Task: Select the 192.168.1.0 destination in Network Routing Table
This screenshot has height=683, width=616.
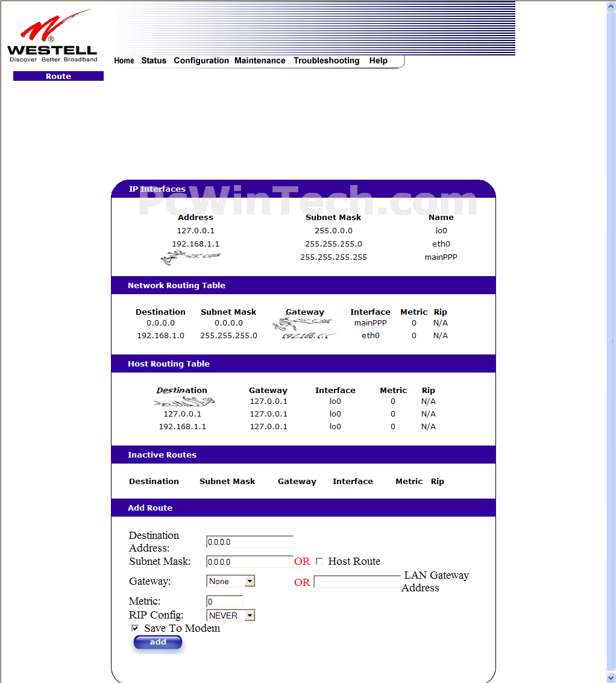Action: (161, 336)
